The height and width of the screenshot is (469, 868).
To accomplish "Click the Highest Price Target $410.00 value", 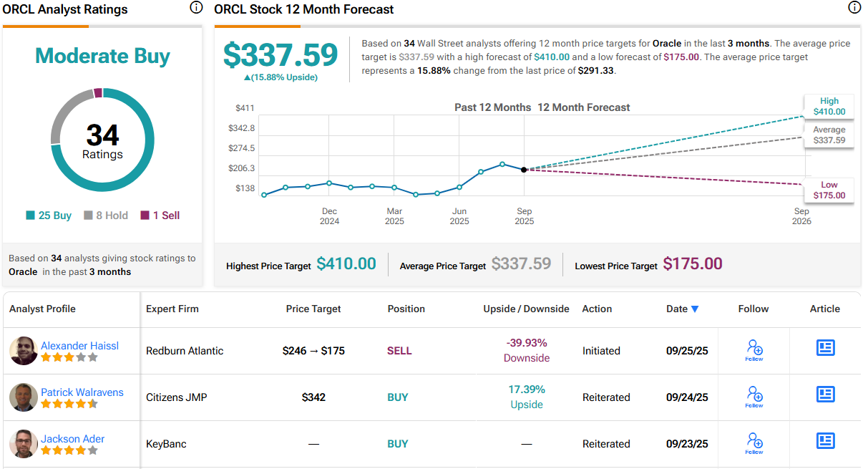I will (346, 263).
